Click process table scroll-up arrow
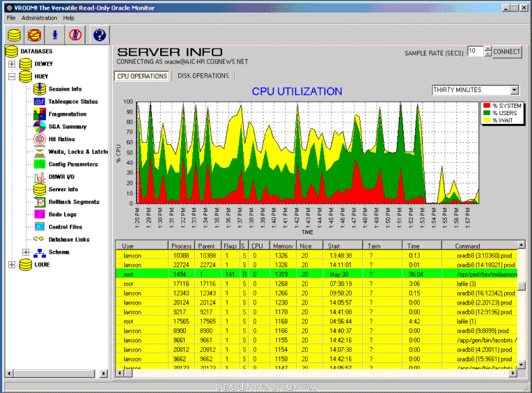532x393 pixels. click(522, 245)
